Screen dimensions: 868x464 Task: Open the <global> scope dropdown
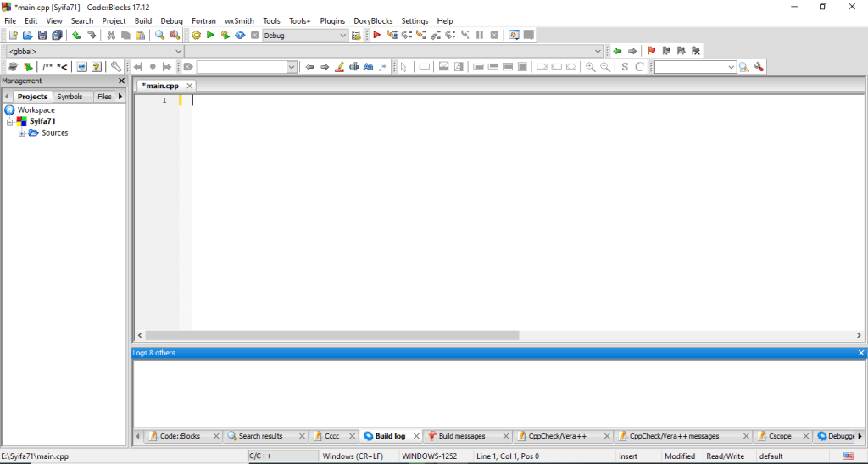pyautogui.click(x=178, y=51)
